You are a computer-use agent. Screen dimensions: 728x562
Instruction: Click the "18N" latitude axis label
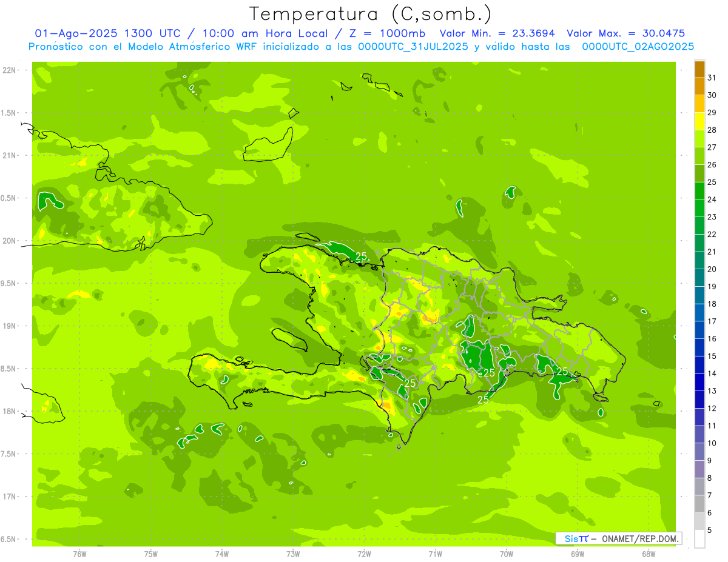8,411
